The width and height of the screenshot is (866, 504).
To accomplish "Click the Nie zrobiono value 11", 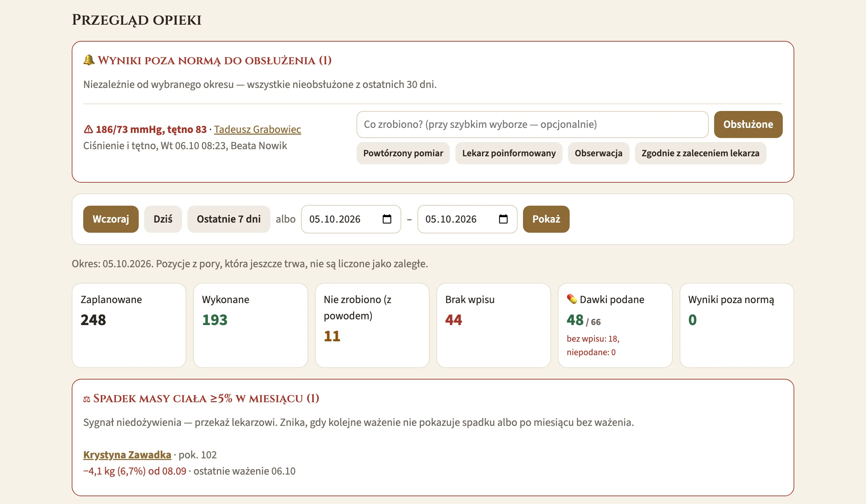I will 332,336.
